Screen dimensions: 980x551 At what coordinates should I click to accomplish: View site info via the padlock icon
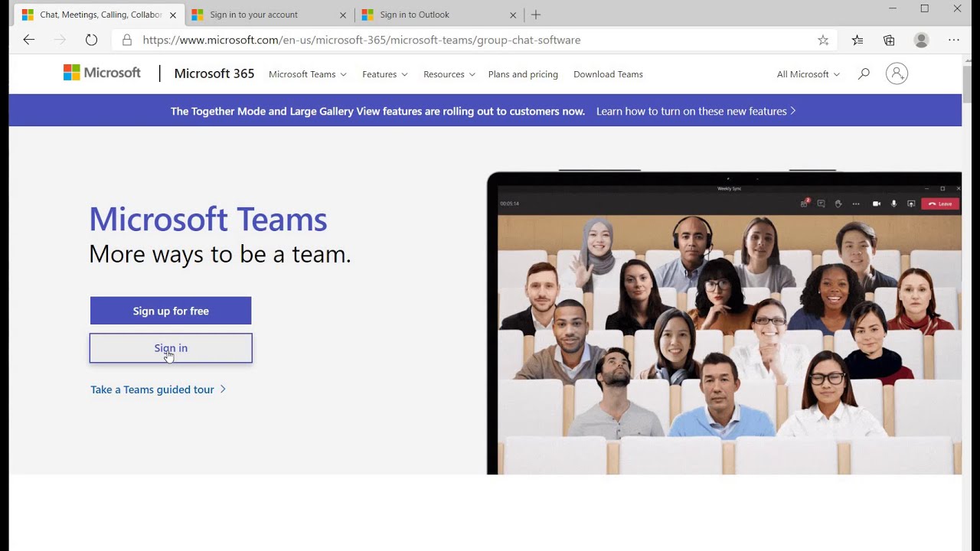coord(127,40)
